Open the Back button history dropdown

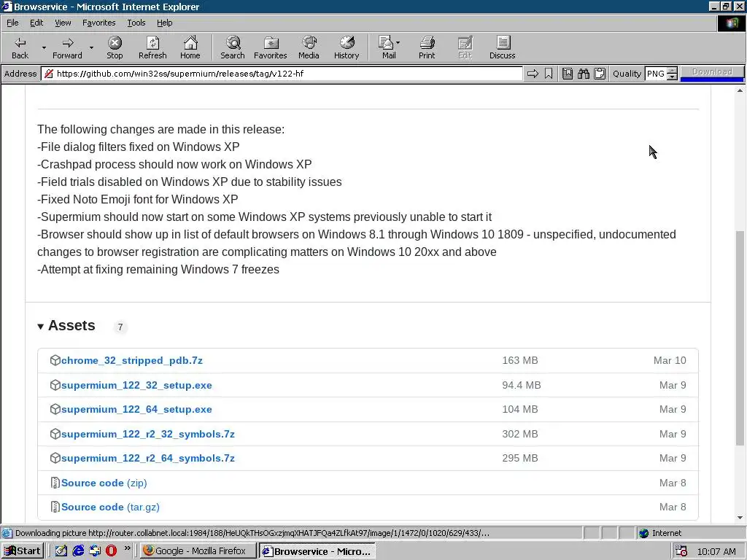pos(44,47)
